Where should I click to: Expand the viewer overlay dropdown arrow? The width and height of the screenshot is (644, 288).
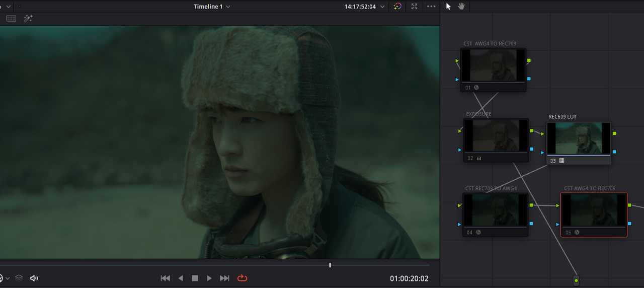[8, 278]
